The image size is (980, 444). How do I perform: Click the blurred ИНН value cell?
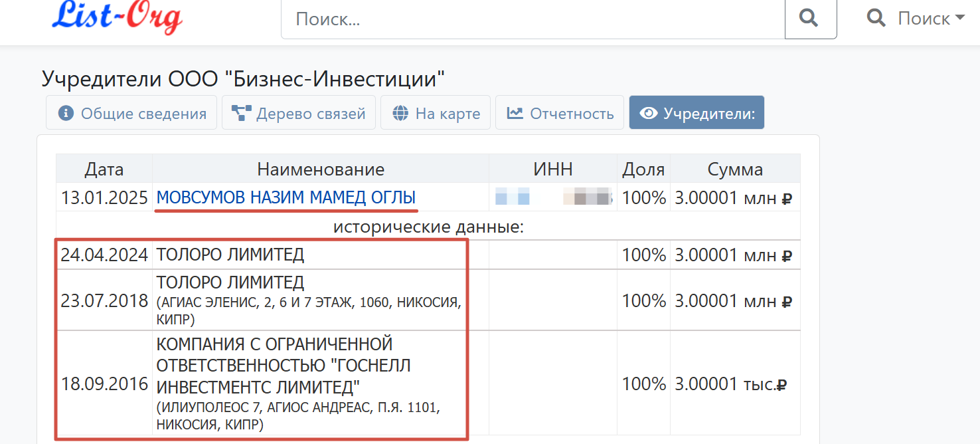tap(553, 197)
